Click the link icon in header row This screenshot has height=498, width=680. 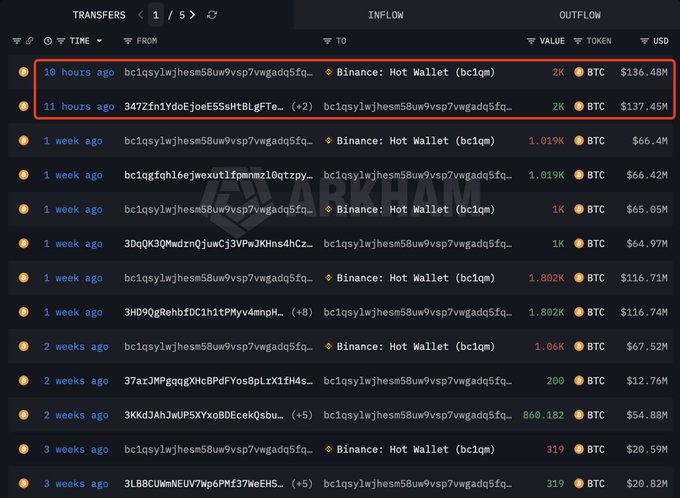tap(29, 41)
